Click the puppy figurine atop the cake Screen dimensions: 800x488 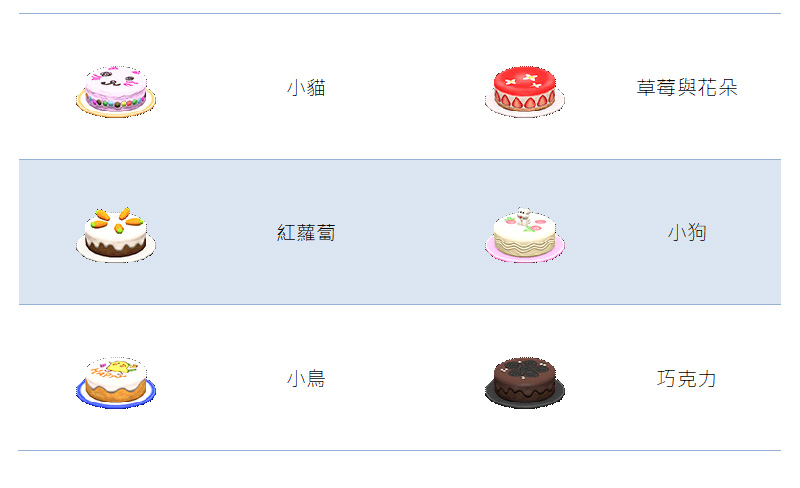coord(523,216)
